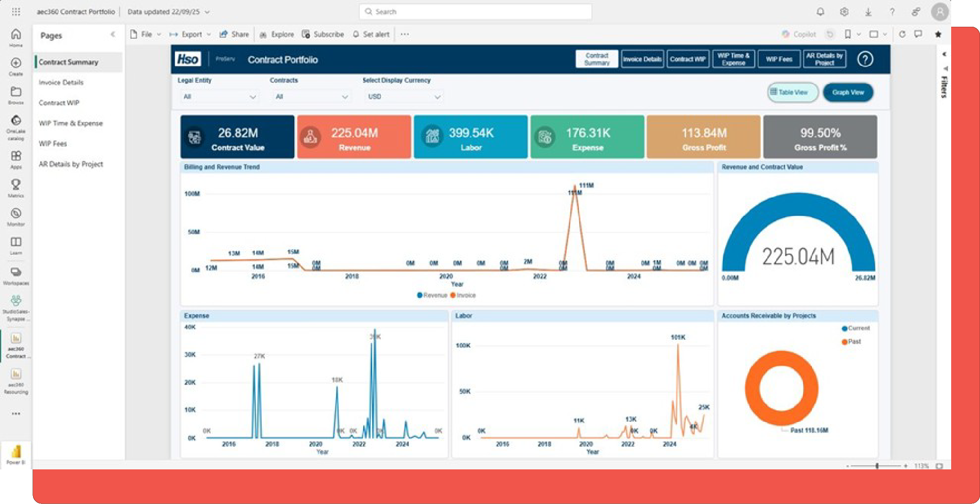The image size is (980, 504).
Task: Open Legal Entity dropdown
Action: [219, 96]
